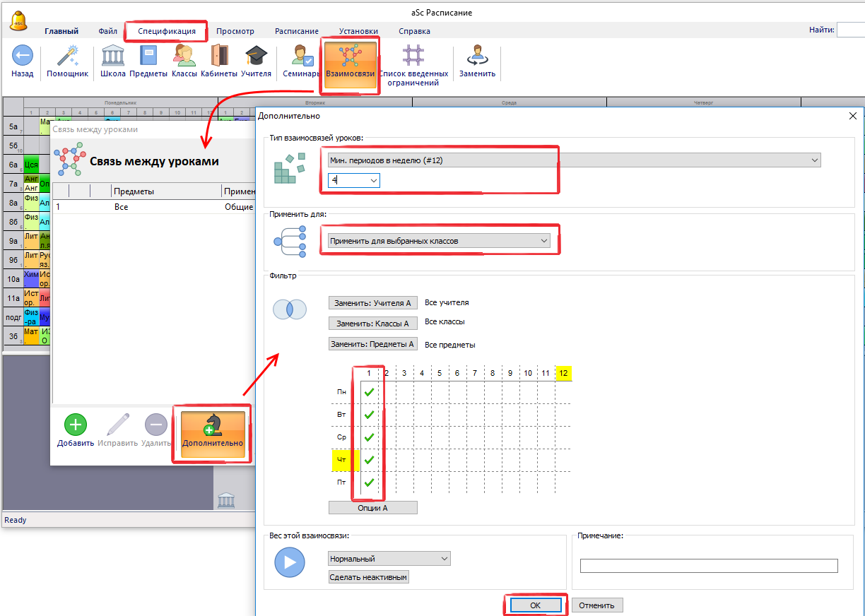865x616 pixels.
Task: Click the Примечание text field
Action: click(708, 566)
